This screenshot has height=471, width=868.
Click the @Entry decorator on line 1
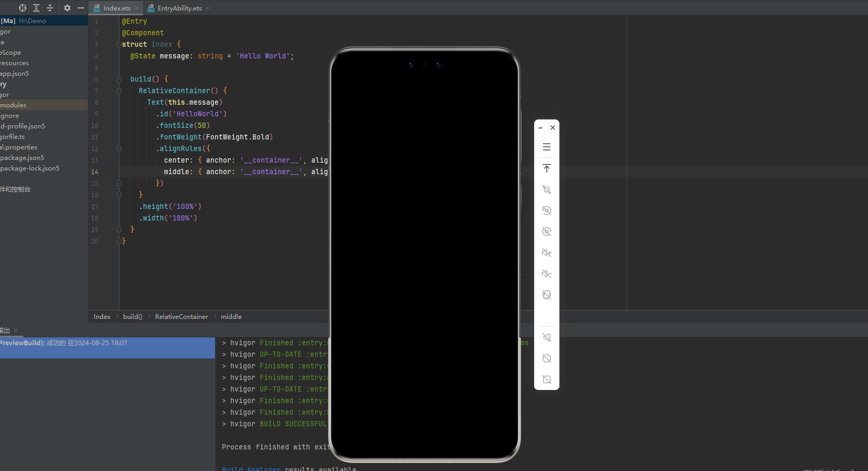135,22
